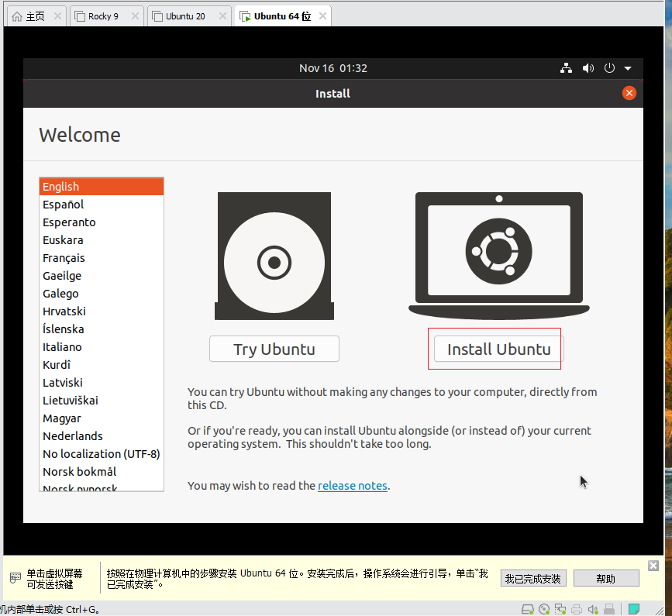Screen dimensions: 672x616
Task: Close the Install window with orange X
Action: 629,93
